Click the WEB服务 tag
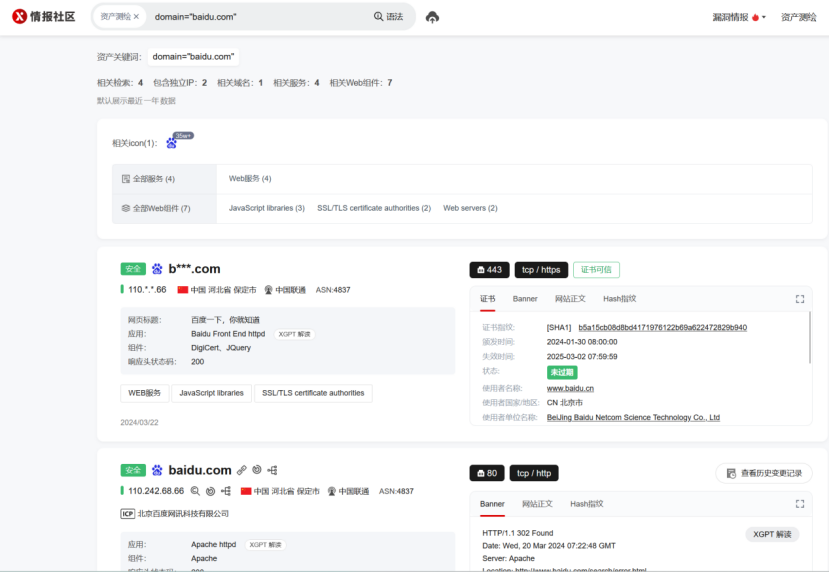This screenshot has width=830, height=572. (x=145, y=393)
